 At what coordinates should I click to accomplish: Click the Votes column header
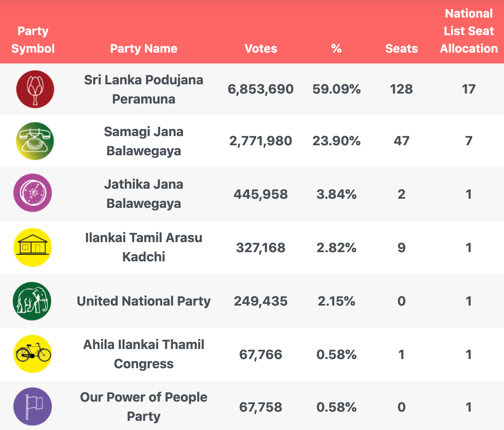[261, 48]
